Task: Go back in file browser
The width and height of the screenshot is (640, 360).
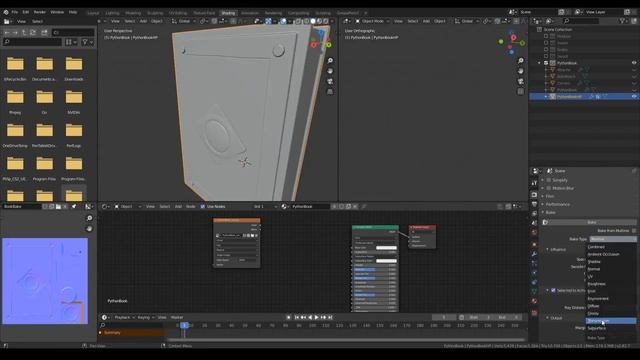Action: [x=7, y=32]
